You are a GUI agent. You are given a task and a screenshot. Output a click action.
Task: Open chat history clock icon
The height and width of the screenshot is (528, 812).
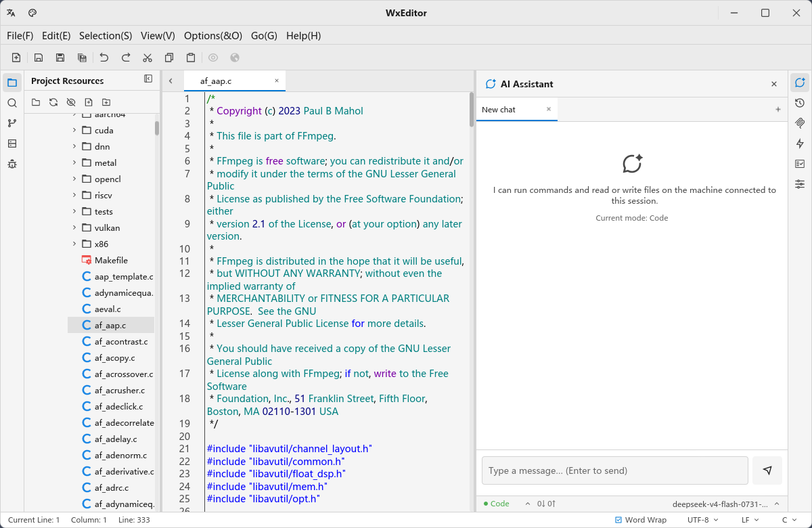(x=800, y=103)
